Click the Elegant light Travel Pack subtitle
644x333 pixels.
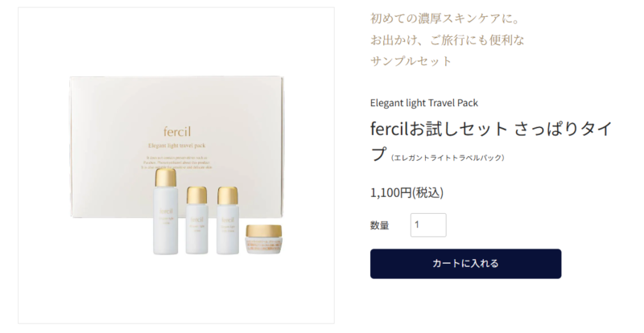pos(424,103)
